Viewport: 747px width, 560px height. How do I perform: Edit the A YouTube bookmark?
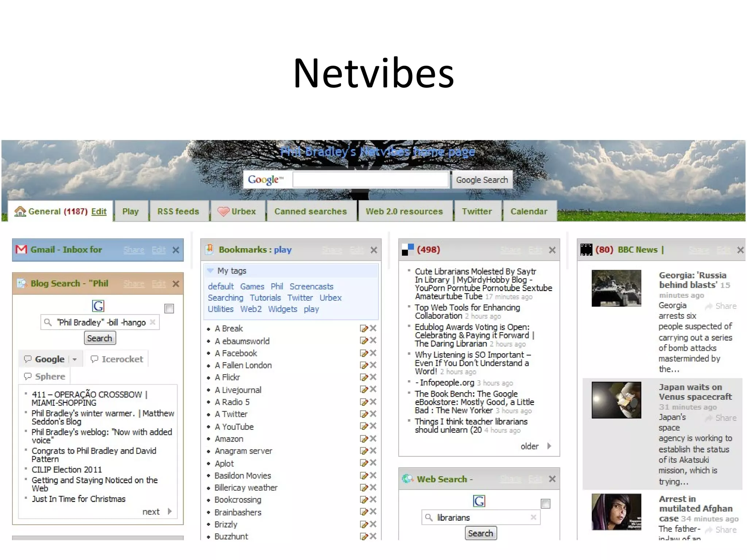click(364, 426)
